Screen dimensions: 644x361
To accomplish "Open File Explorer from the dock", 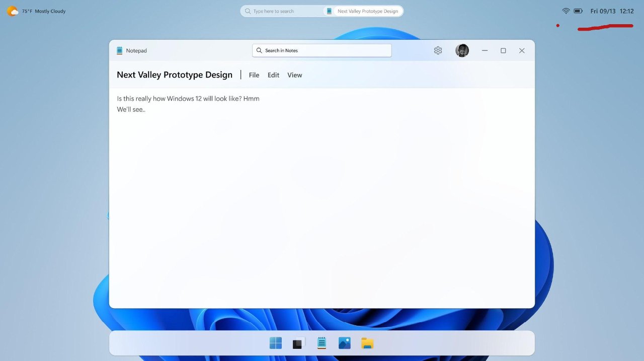I will [x=367, y=343].
